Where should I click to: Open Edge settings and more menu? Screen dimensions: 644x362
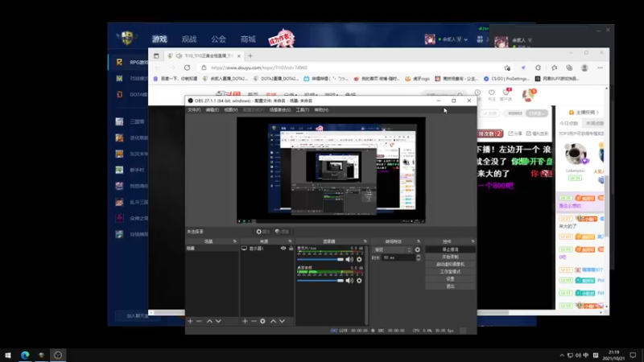coord(600,68)
